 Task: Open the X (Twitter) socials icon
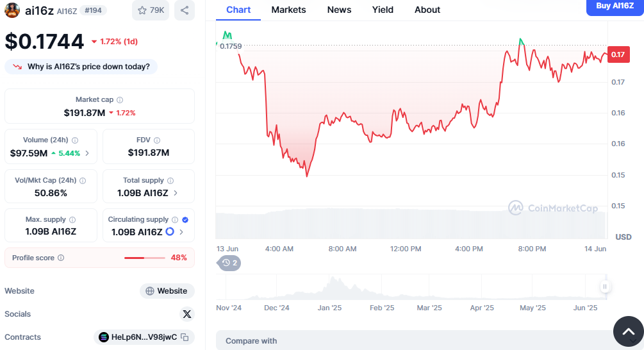186,314
